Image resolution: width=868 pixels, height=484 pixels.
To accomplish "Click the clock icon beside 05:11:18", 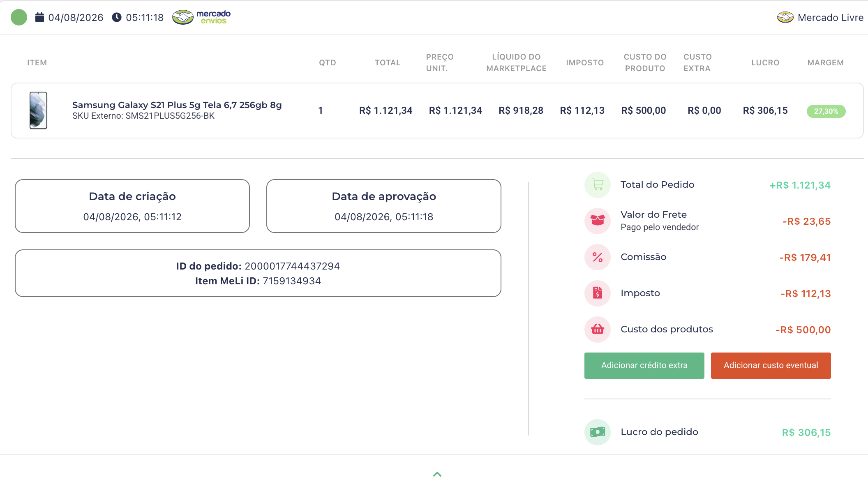I will [x=117, y=17].
